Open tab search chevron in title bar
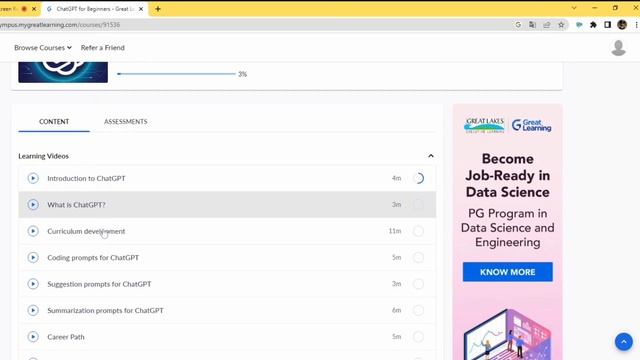This screenshot has width=640, height=360. (574, 8)
